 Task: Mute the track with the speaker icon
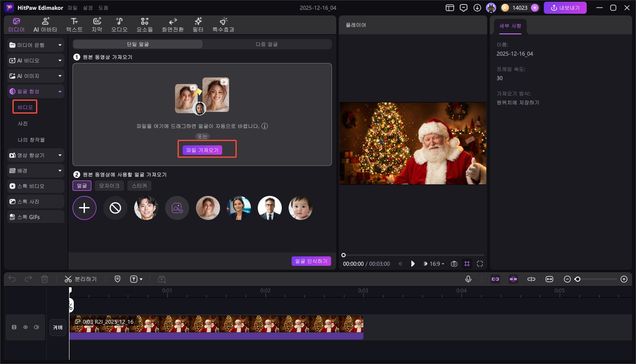pyautogui.click(x=36, y=327)
